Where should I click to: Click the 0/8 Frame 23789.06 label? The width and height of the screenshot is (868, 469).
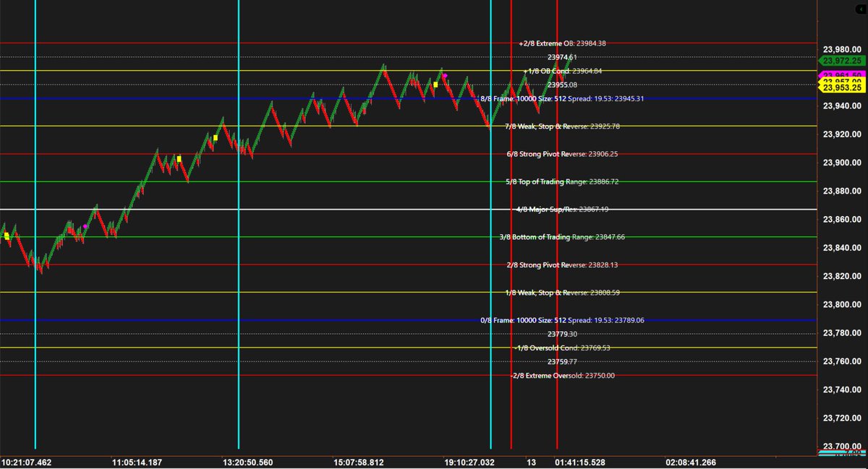pyautogui.click(x=562, y=320)
